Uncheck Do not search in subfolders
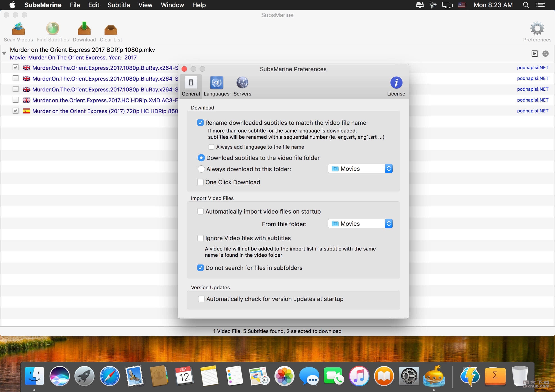This screenshot has height=392, width=555. coord(200,268)
